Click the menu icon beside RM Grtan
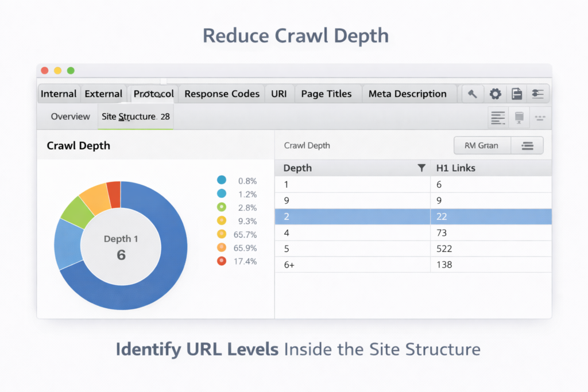The width and height of the screenshot is (588, 392). [x=527, y=145]
